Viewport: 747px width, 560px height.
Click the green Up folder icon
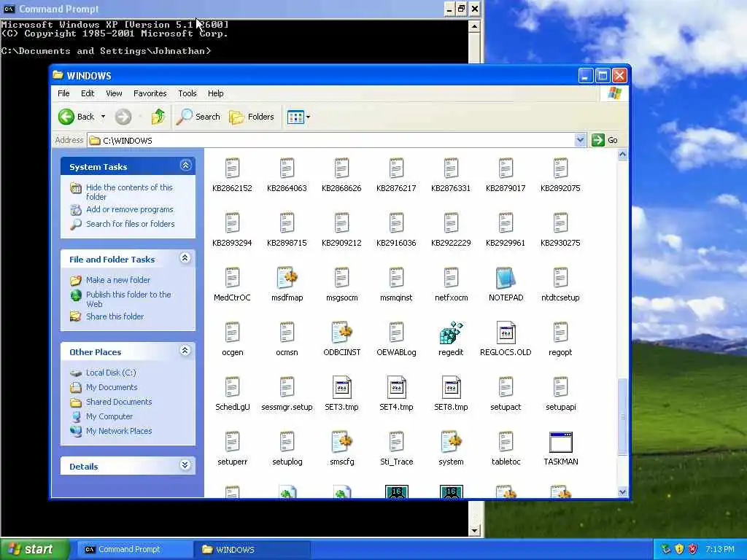[158, 117]
